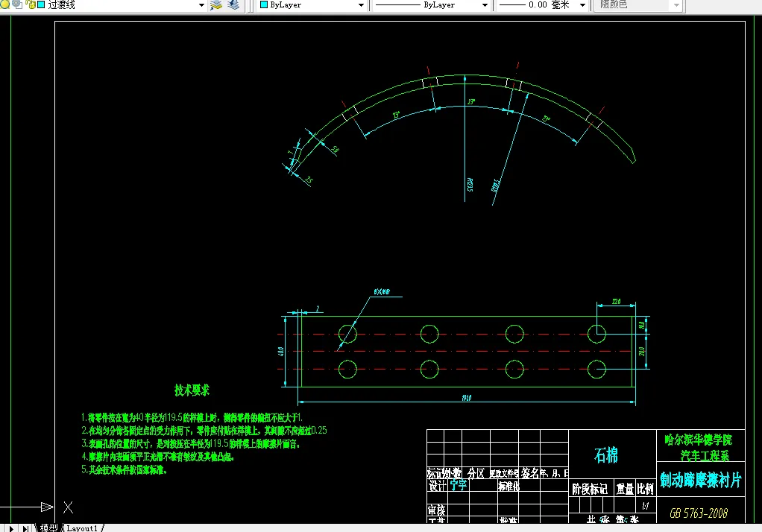
Task: Click the 设计 label in title block
Action: coord(437,485)
